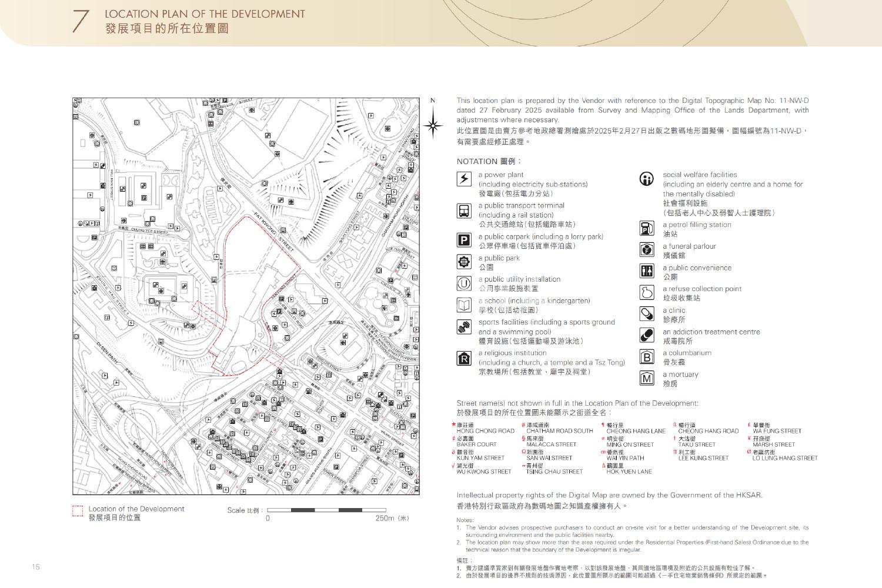This screenshot has height=588, width=882.
Task: Click 'TAKU STREET' in the street name list
Action: [x=697, y=445]
